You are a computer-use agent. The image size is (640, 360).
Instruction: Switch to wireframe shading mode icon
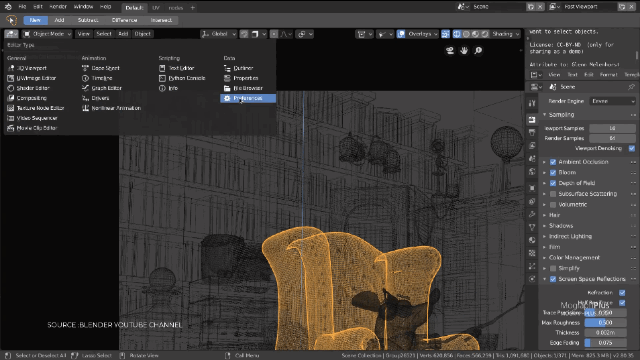click(x=457, y=34)
